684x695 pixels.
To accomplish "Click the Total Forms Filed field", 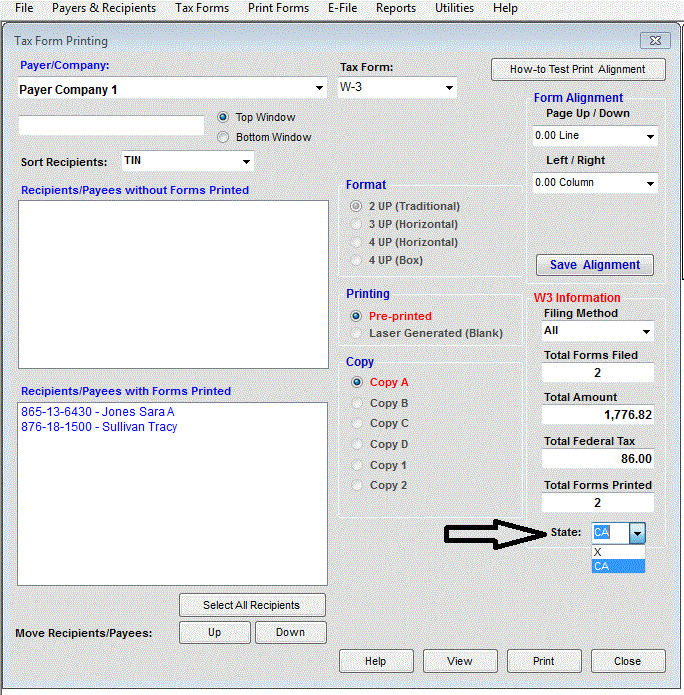I will click(x=598, y=373).
